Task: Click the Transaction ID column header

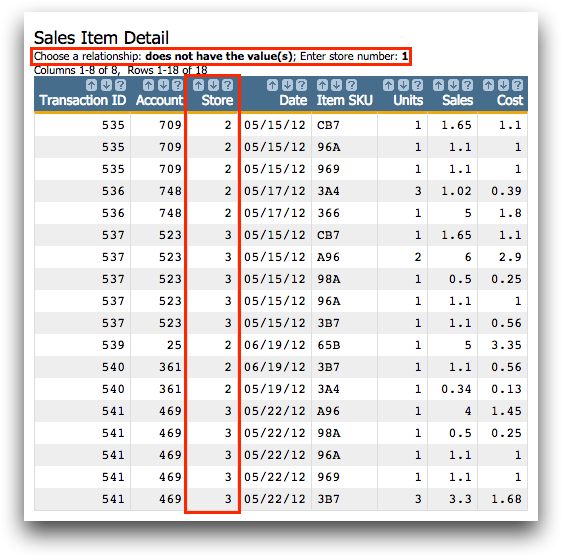Action: [x=83, y=100]
